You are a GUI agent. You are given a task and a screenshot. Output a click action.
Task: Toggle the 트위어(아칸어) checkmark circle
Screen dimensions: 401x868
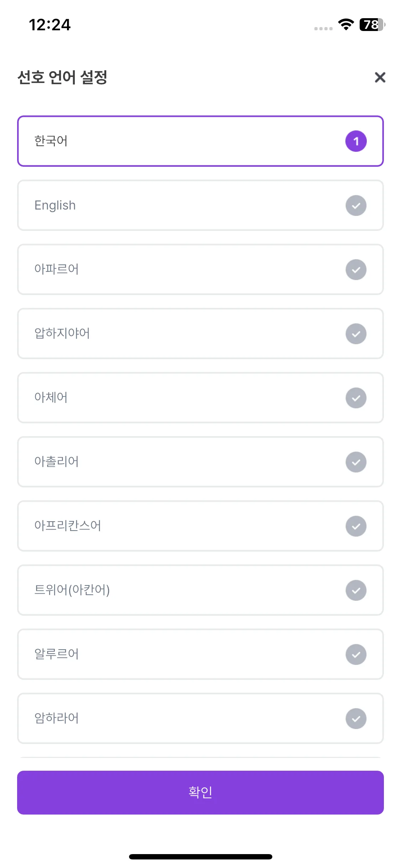click(356, 590)
